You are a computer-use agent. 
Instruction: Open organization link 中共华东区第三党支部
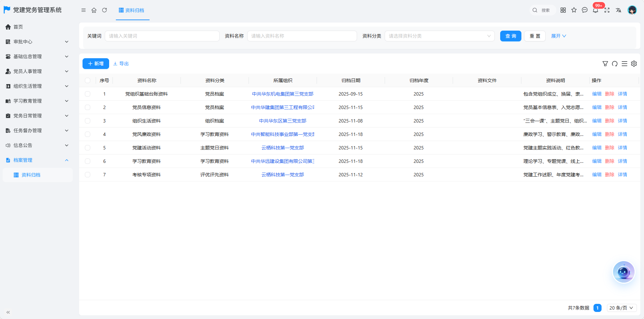pos(283,121)
